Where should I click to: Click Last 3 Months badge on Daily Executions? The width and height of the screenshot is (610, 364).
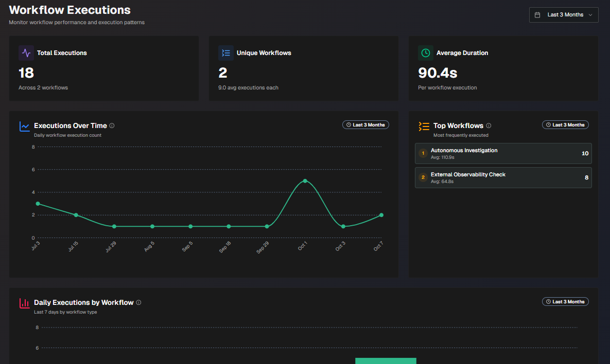coord(565,302)
